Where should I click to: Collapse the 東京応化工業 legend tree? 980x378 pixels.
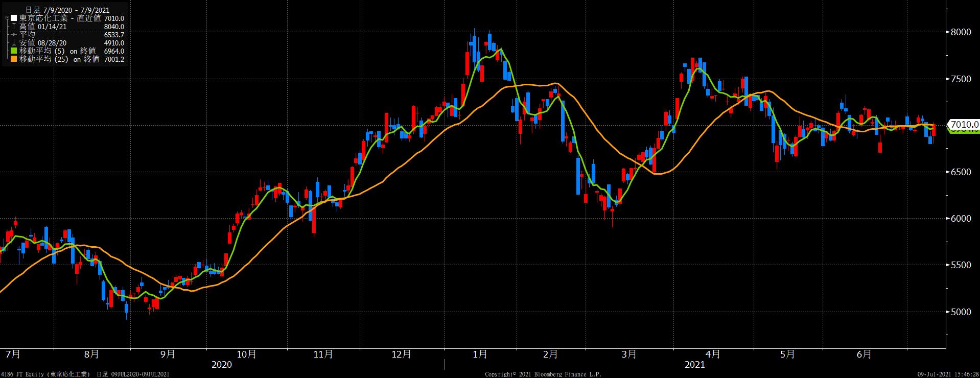pyautogui.click(x=7, y=18)
